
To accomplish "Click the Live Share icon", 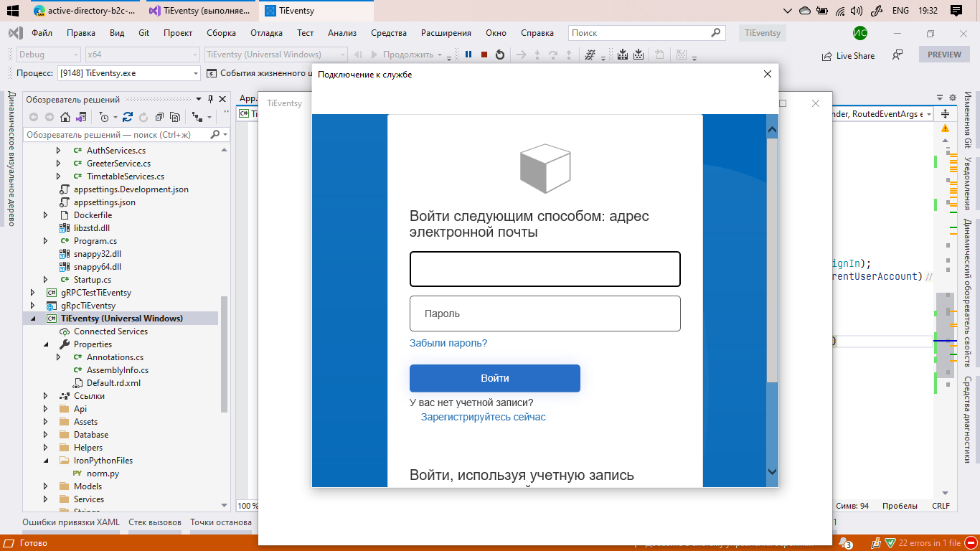I will (827, 55).
